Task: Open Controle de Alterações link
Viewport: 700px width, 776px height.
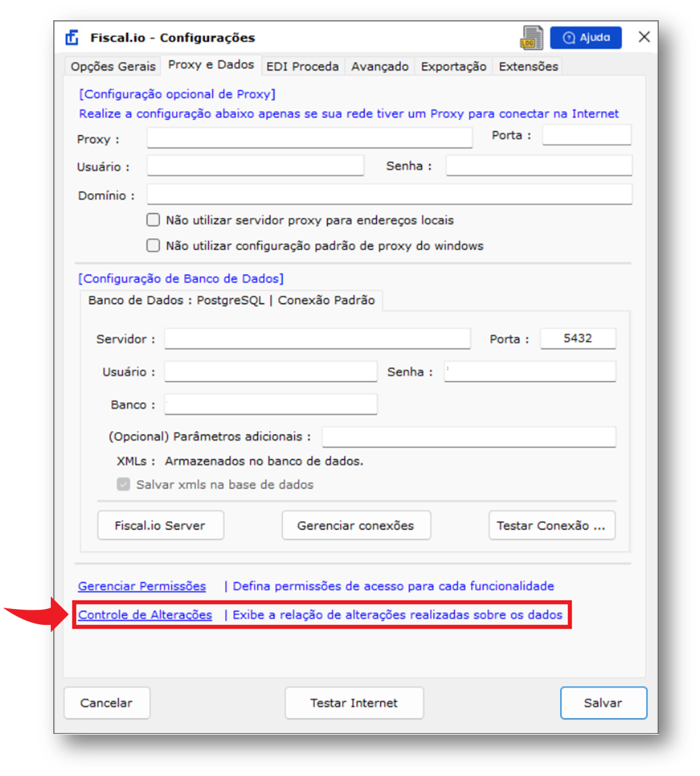Action: click(145, 615)
